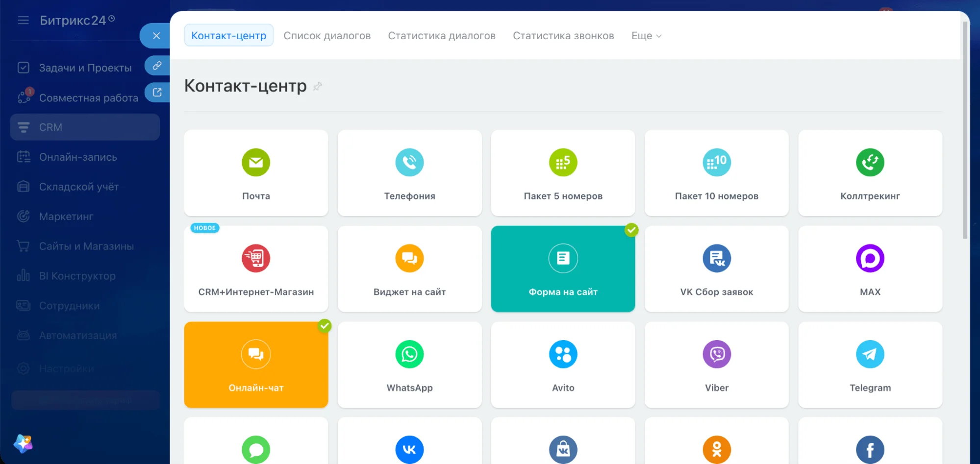Select the Пакет 5 номеров icon
Viewport: 980px width, 464px height.
pos(563,162)
